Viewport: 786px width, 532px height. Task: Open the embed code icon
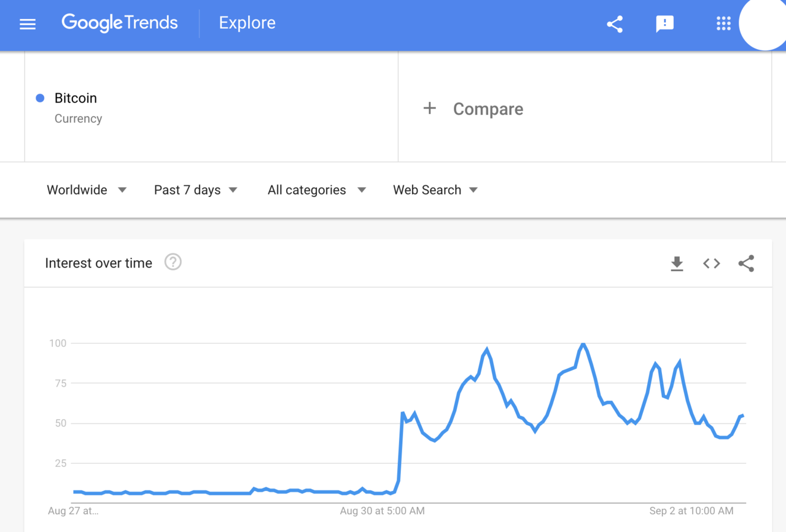712,263
